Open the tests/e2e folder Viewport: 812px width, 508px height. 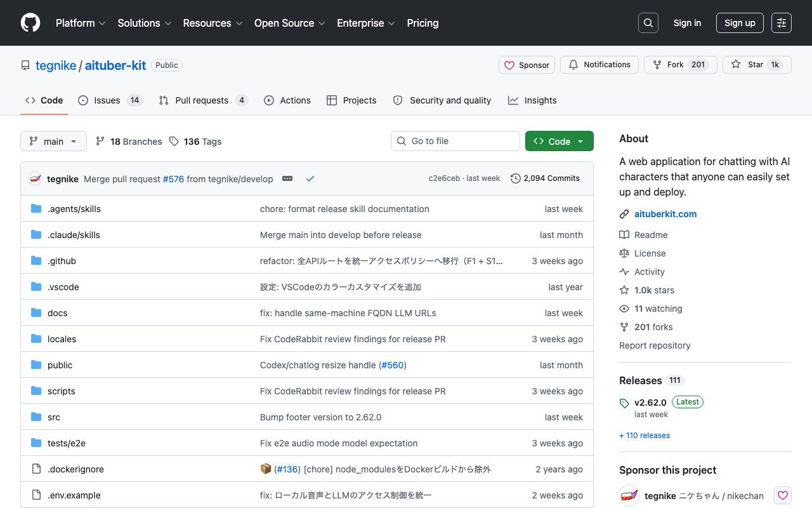click(x=67, y=443)
